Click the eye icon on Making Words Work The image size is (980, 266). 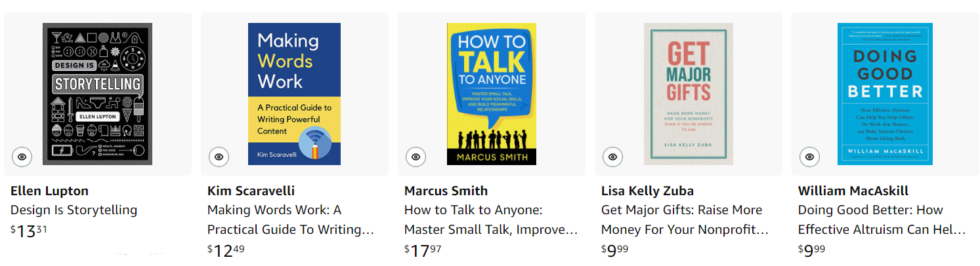pyautogui.click(x=219, y=157)
